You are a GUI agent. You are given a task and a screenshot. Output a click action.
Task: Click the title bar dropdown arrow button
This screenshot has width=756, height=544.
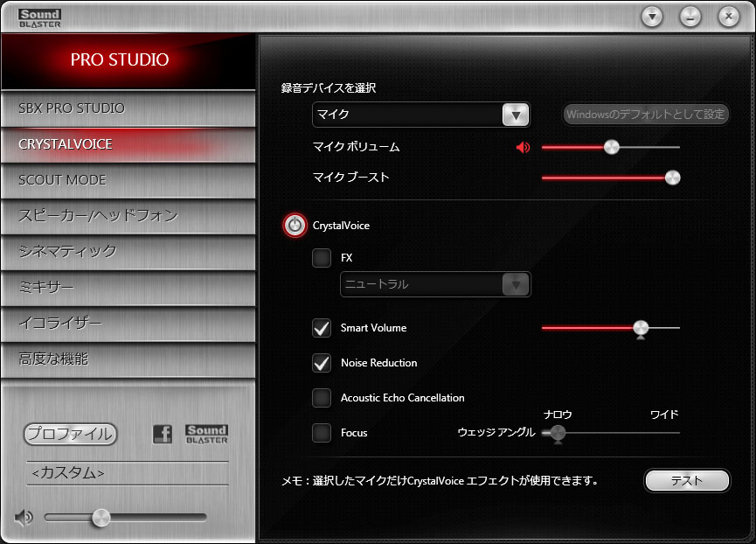[652, 17]
